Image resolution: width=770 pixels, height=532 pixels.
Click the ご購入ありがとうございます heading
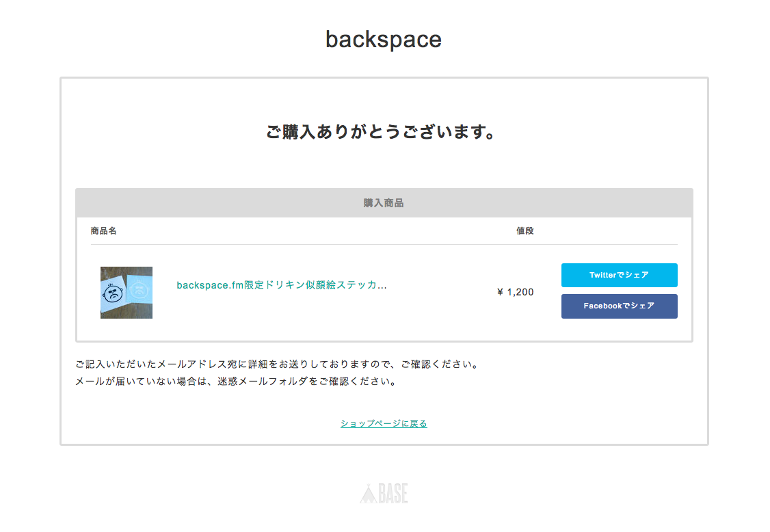click(x=381, y=132)
